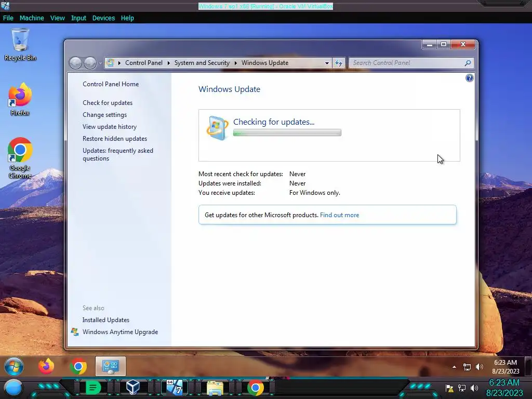The width and height of the screenshot is (532, 399).
Task: Click the Windows Update page heading
Action: [229, 89]
